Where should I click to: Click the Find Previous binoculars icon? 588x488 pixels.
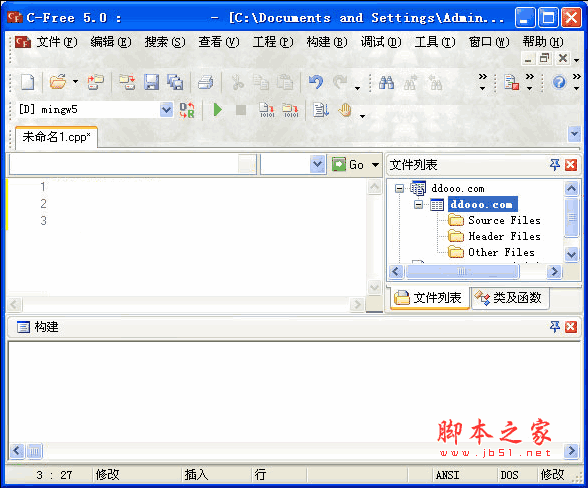click(435, 82)
